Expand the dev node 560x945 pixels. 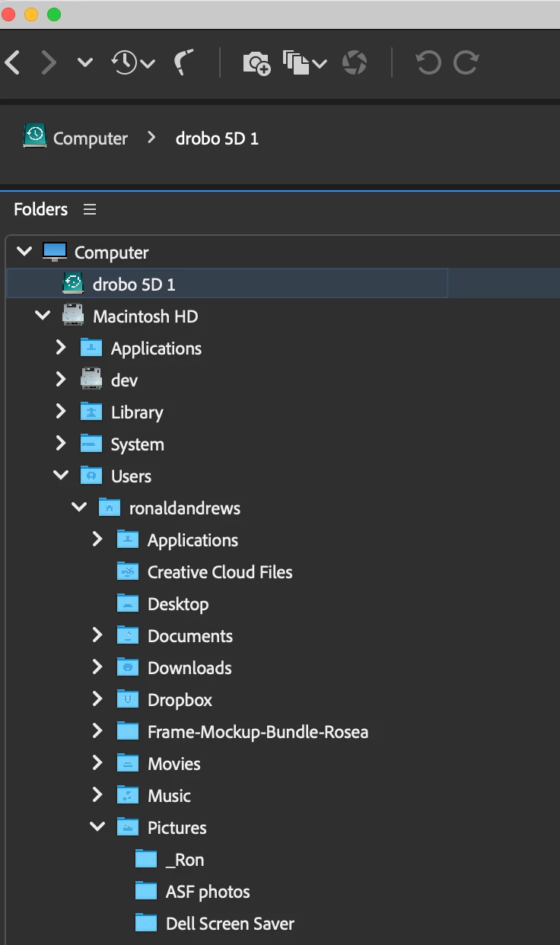(x=61, y=380)
